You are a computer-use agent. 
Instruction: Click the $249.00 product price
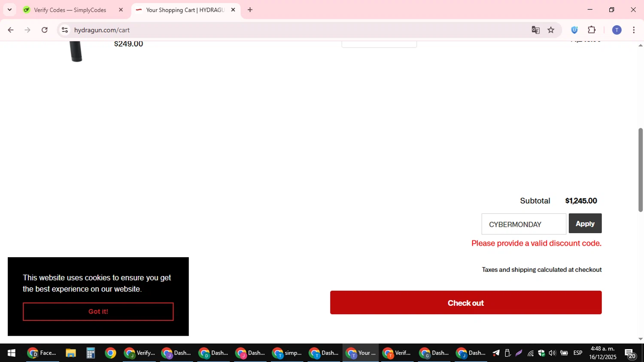coord(128,44)
